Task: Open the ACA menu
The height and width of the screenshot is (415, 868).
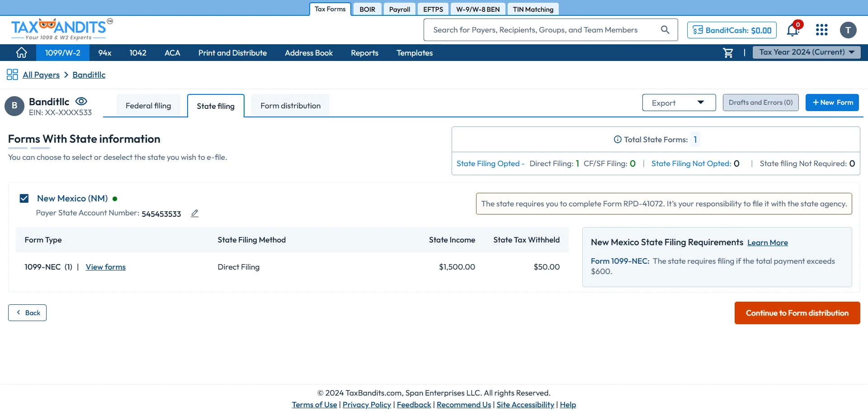Action: coord(172,53)
